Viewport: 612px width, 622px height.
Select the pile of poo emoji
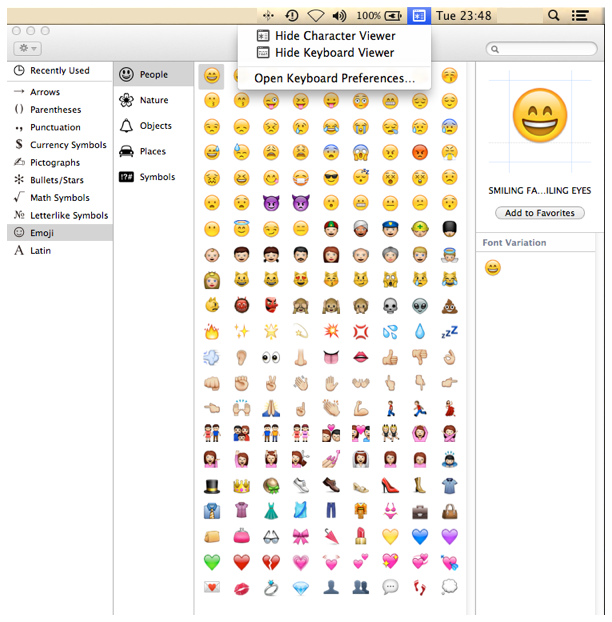tap(450, 305)
